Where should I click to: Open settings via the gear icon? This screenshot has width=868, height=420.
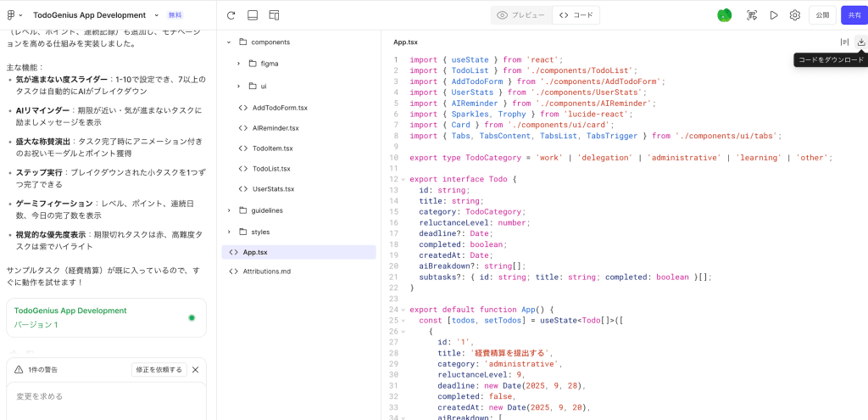[795, 15]
